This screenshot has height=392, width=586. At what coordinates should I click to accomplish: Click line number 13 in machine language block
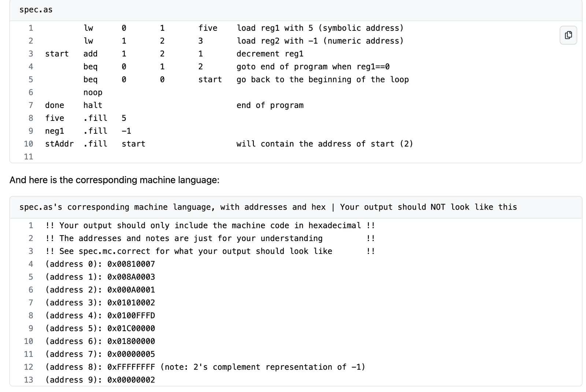coord(29,380)
